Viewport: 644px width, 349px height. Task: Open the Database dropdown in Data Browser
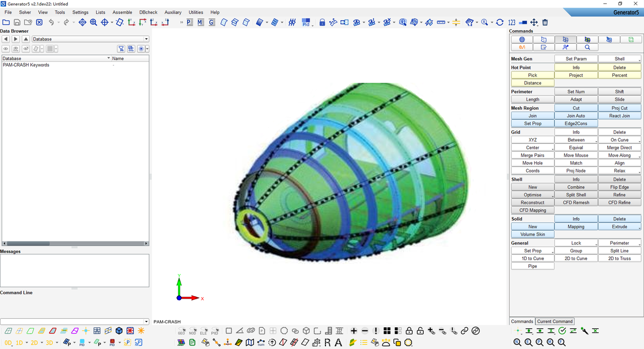click(146, 39)
